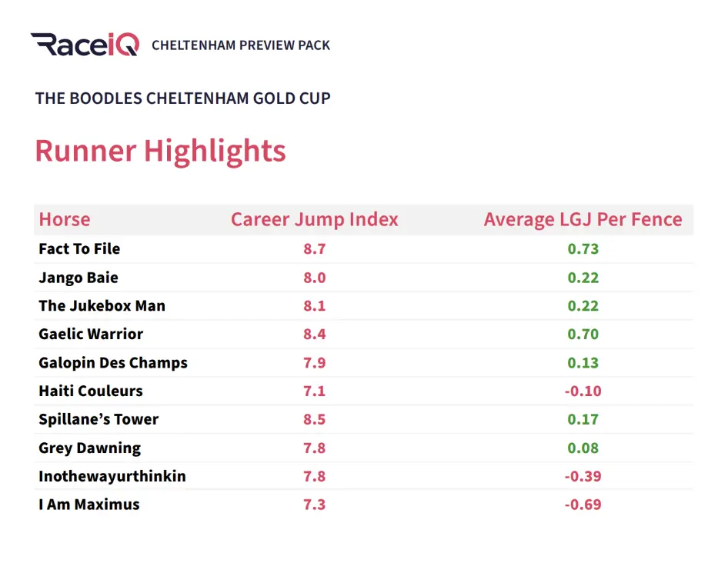Click Fact To File's 8.7 jump index
The width and height of the screenshot is (728, 563).
[314, 248]
